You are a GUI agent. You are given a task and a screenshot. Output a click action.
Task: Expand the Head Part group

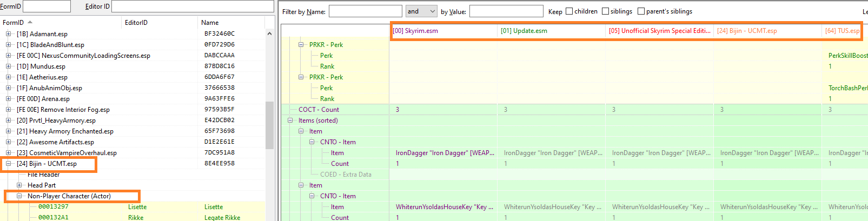pos(19,185)
